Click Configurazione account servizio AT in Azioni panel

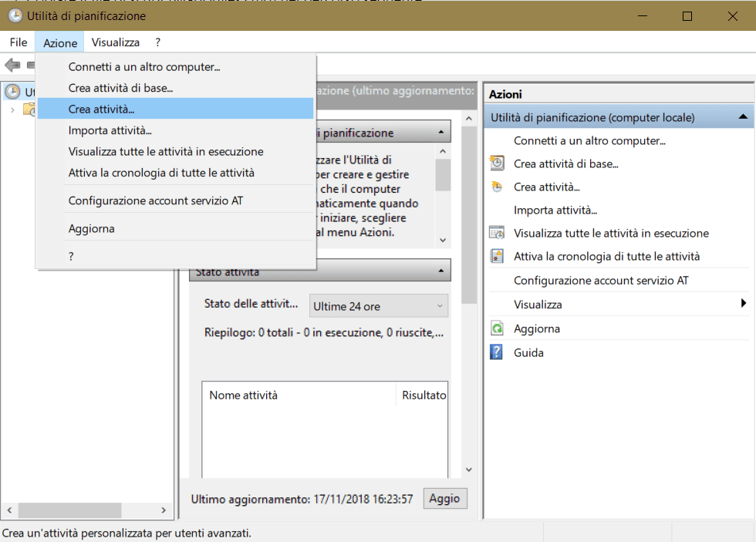pyautogui.click(x=601, y=281)
